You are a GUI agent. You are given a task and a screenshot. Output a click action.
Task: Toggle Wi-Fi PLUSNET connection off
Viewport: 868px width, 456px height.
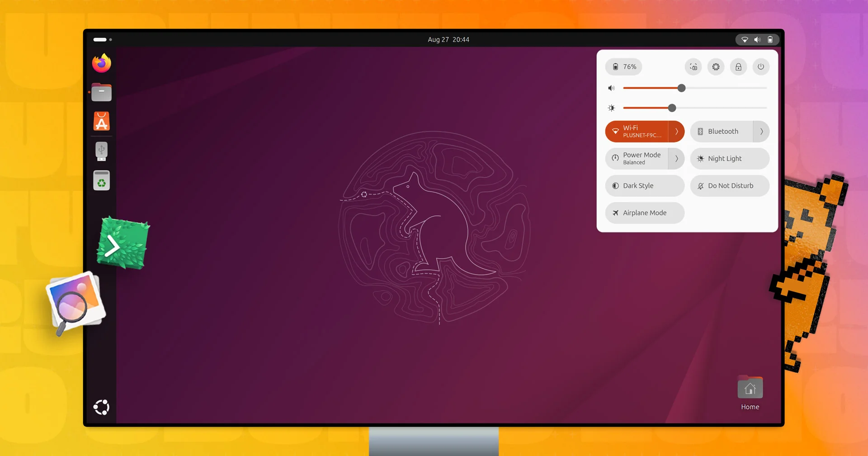coord(637,132)
